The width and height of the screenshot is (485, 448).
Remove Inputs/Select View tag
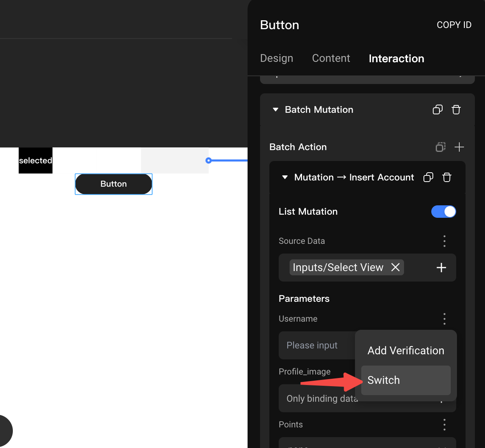point(395,268)
